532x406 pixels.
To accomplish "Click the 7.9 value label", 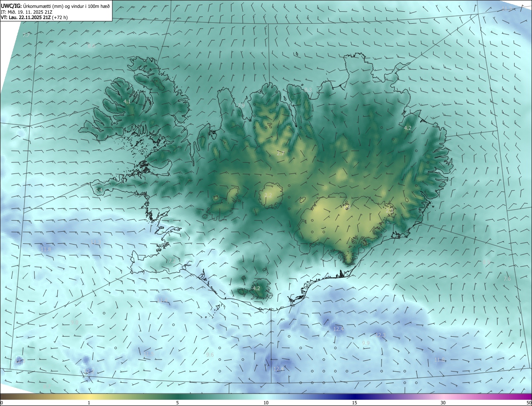I will click(x=241, y=106).
